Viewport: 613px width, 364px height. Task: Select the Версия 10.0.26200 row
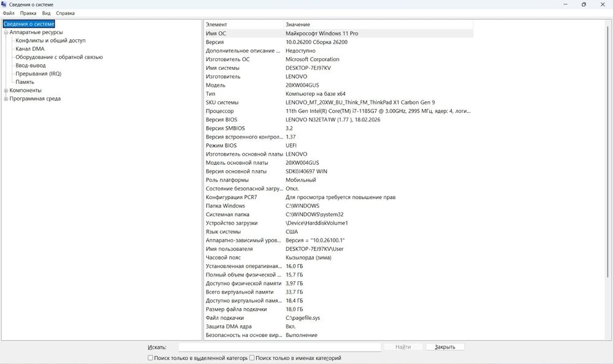[338, 42]
